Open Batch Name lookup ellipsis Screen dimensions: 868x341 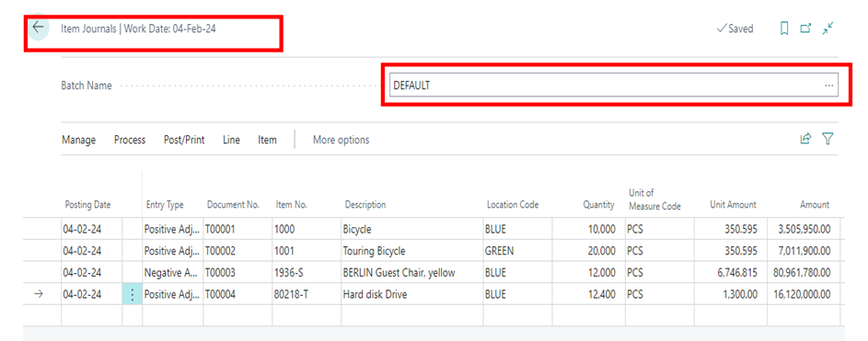click(828, 85)
